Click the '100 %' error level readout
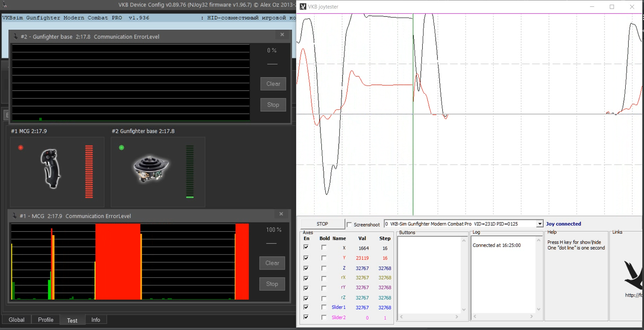This screenshot has height=330, width=644. pos(274,230)
